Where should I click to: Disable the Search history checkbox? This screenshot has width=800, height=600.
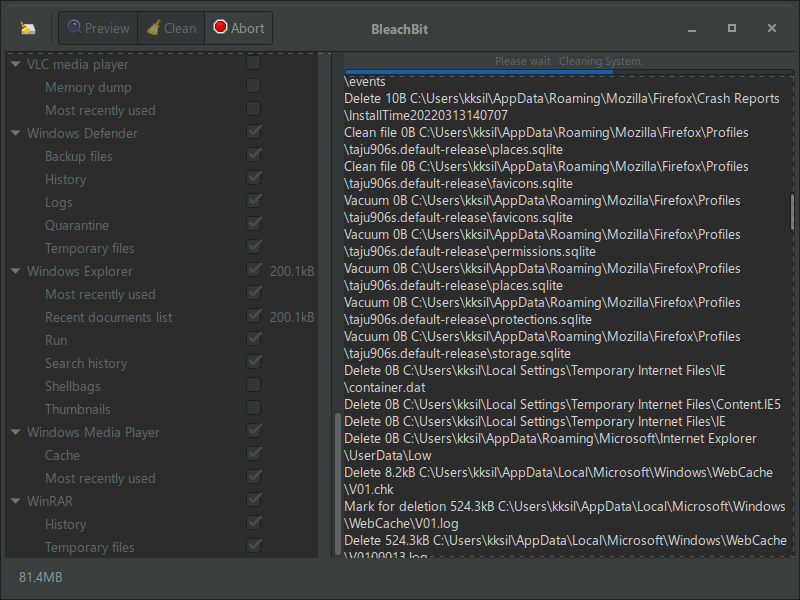254,362
